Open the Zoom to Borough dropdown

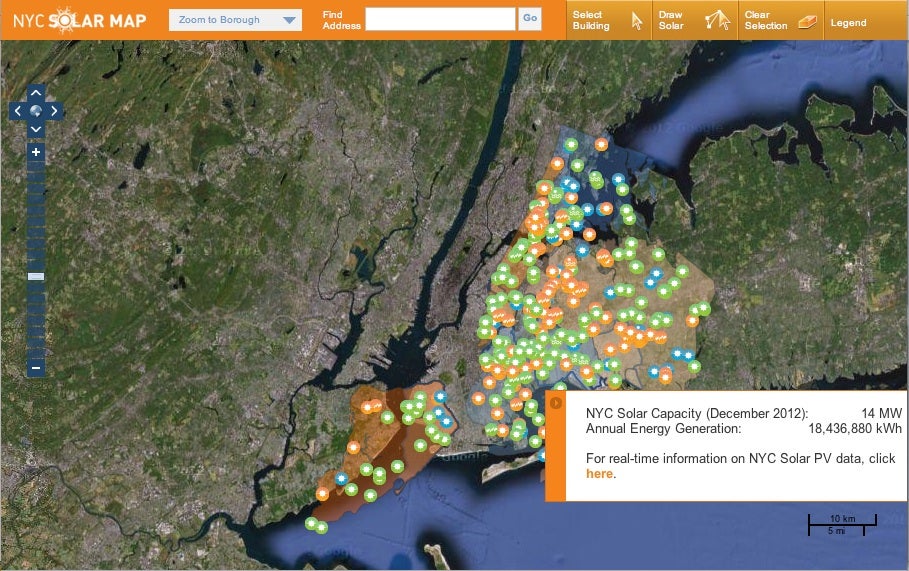(235, 20)
